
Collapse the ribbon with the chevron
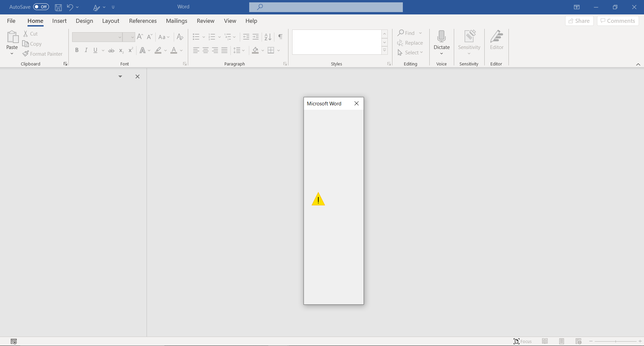638,64
